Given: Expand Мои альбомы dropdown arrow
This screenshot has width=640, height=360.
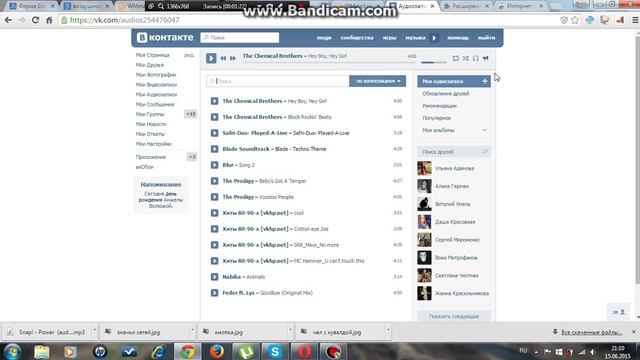Looking at the screenshot, I should tap(484, 130).
